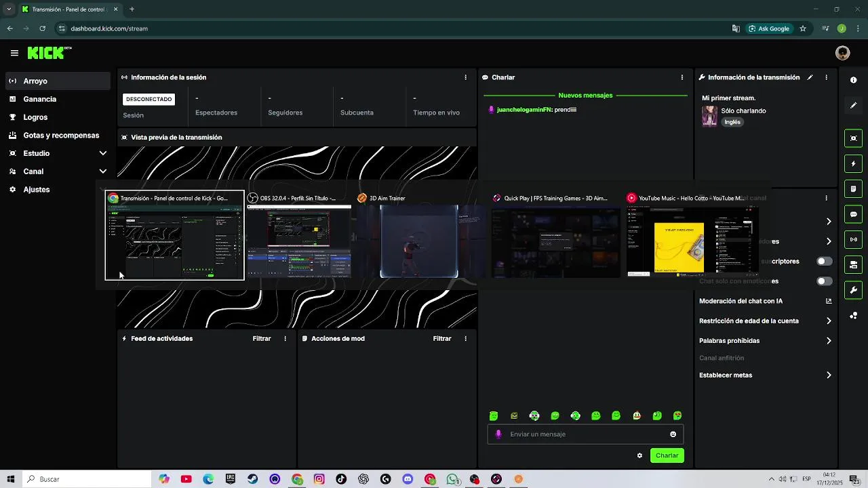
Task: Expand Establecer metas settings
Action: 829,375
